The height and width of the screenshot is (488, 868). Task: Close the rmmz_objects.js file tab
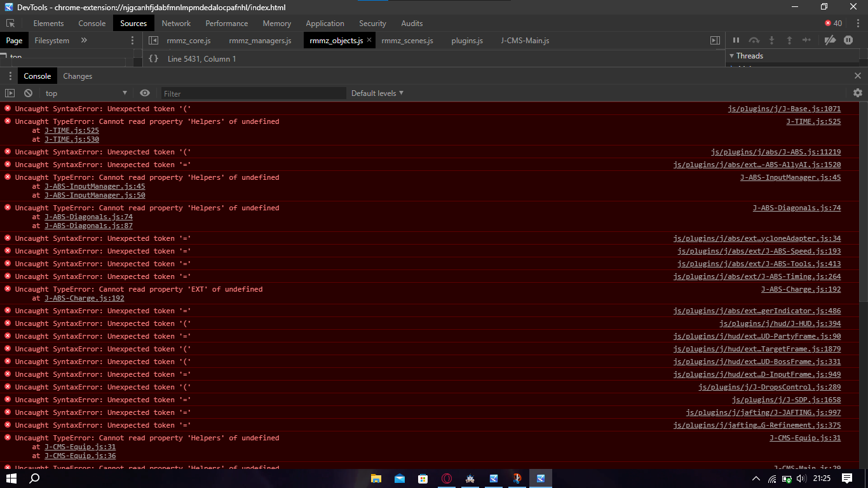369,40
